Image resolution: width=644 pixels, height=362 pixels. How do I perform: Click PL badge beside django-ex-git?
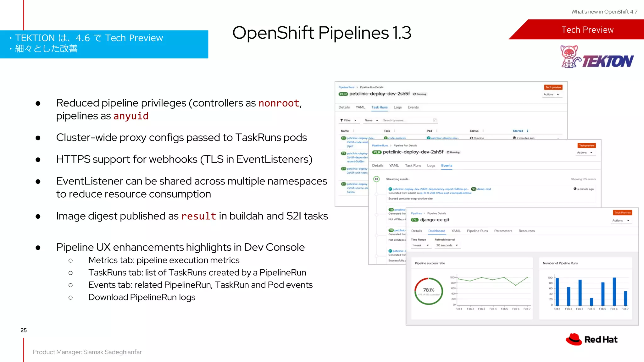(414, 220)
